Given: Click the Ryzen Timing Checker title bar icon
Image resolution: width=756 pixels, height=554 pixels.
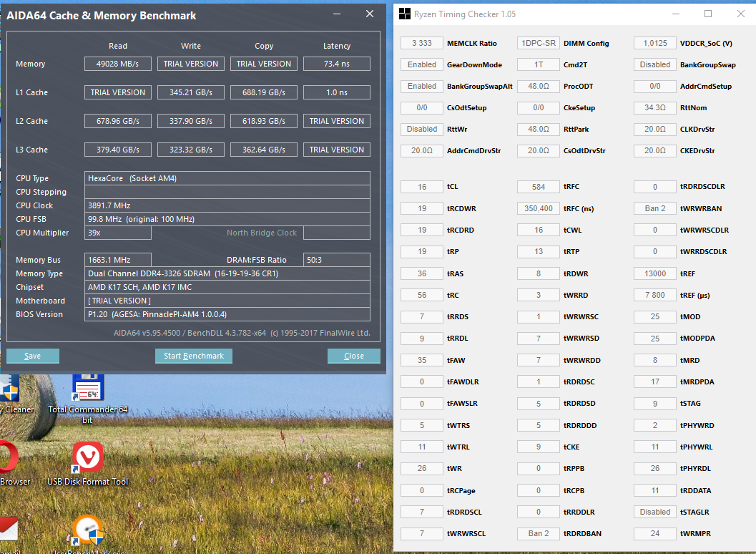Looking at the screenshot, I should click(x=405, y=14).
